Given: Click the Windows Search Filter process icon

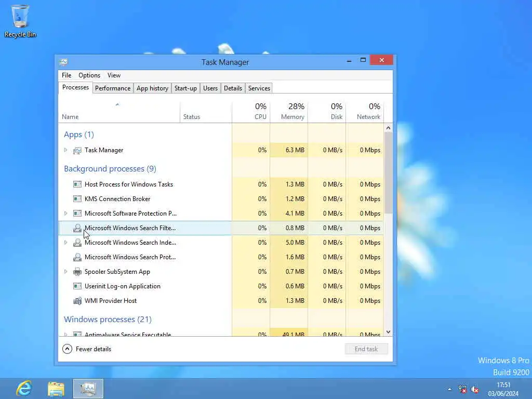Looking at the screenshot, I should [77, 228].
